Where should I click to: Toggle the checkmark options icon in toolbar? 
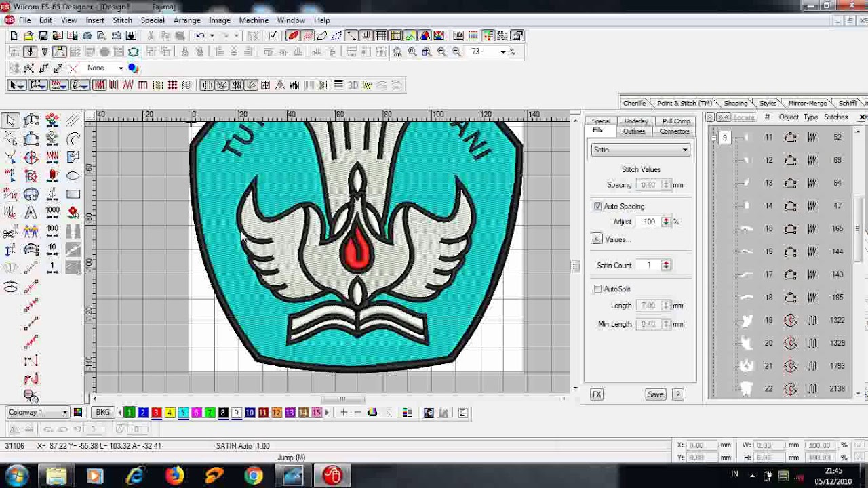point(273,35)
